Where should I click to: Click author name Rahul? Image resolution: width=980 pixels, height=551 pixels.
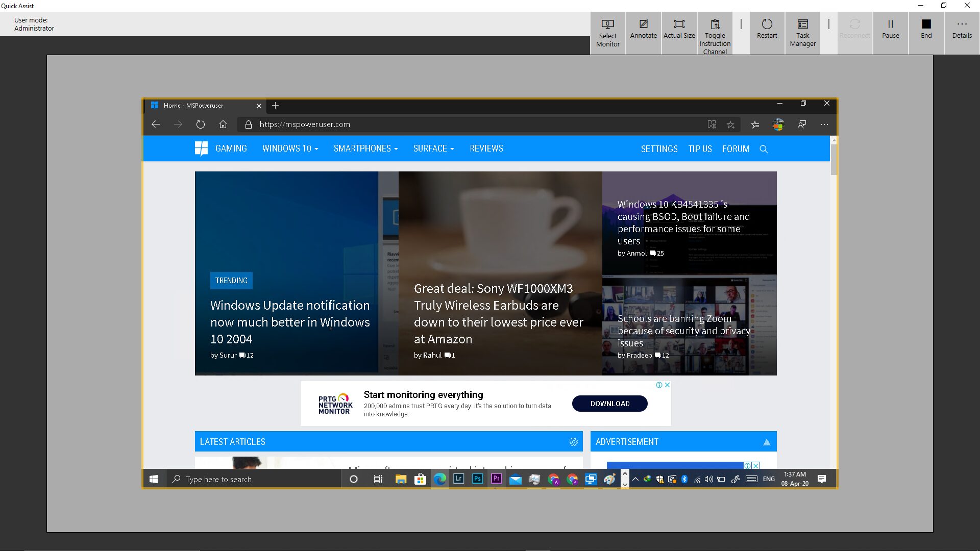pyautogui.click(x=432, y=355)
